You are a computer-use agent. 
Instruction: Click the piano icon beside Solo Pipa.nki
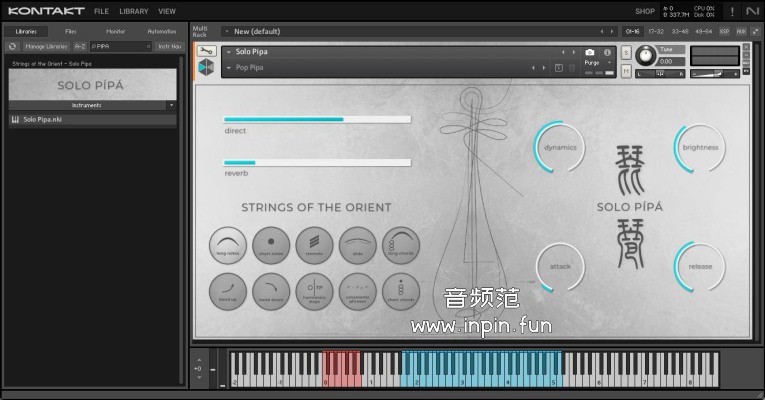pyautogui.click(x=15, y=120)
